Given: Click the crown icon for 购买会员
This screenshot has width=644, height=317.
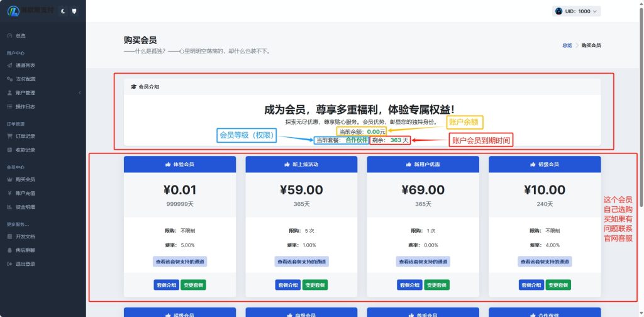Looking at the screenshot, I should click(9, 179).
